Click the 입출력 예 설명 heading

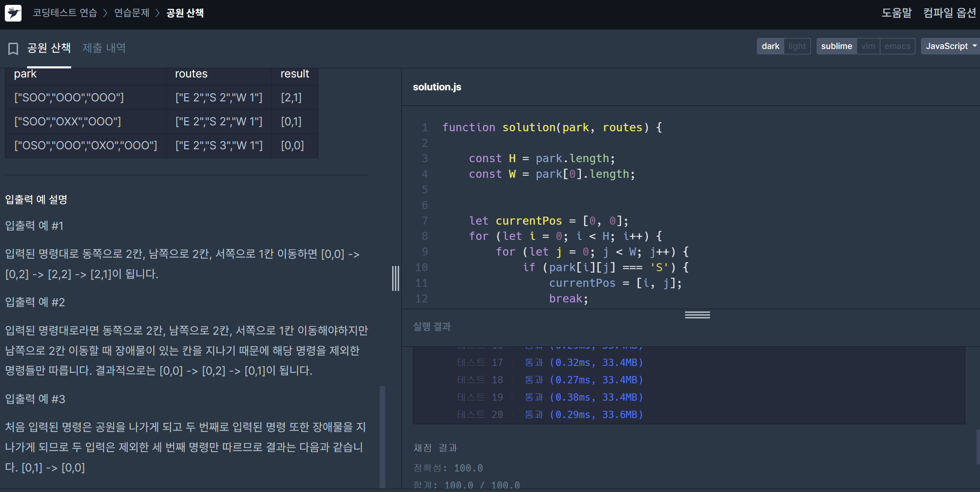36,199
